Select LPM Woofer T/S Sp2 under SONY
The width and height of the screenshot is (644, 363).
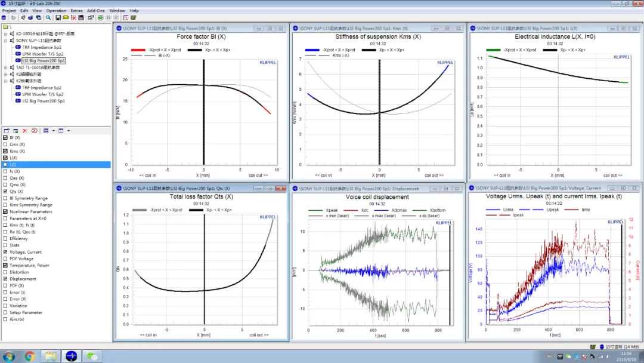pos(42,54)
